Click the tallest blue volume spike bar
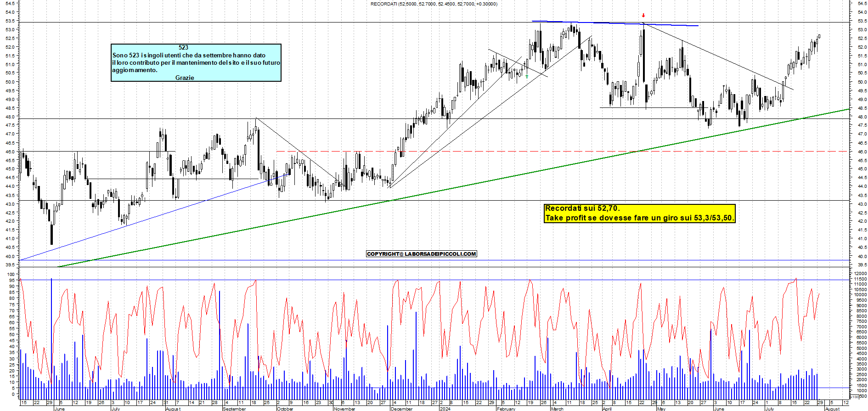 51,339
